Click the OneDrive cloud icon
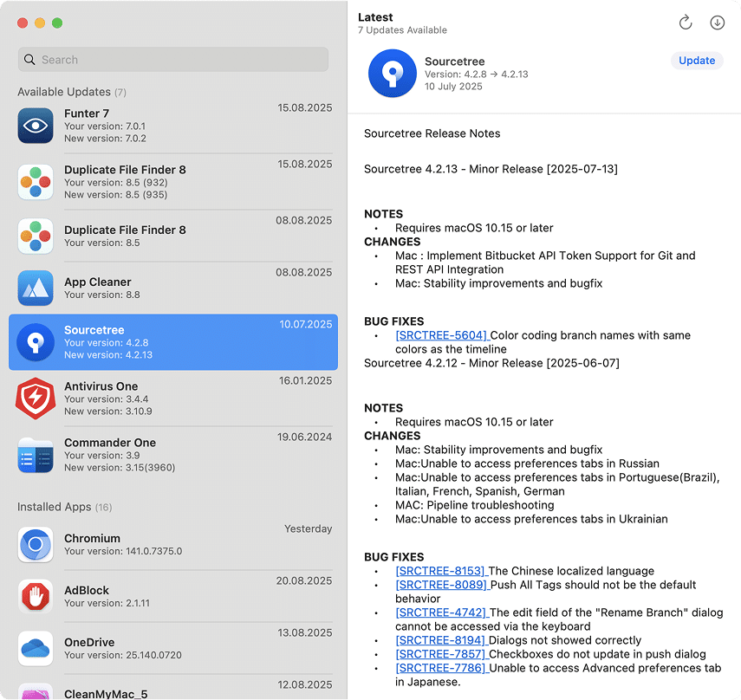741x700 pixels. [x=36, y=648]
